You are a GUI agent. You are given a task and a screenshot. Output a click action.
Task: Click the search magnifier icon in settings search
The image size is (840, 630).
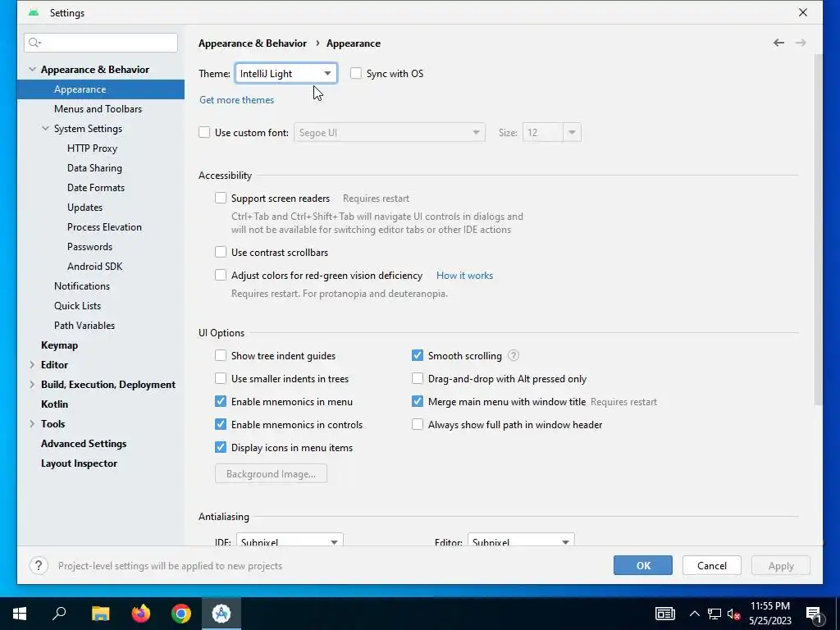click(34, 43)
